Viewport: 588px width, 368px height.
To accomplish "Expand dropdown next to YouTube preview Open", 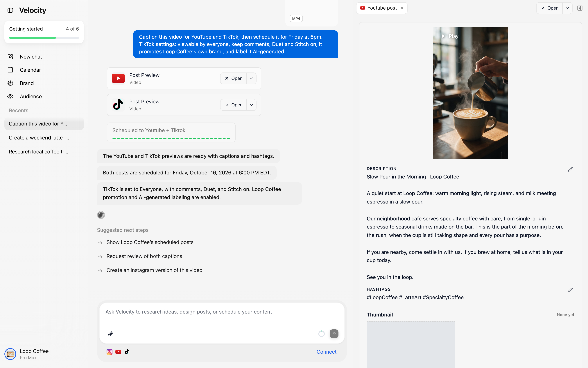I will 252,78.
